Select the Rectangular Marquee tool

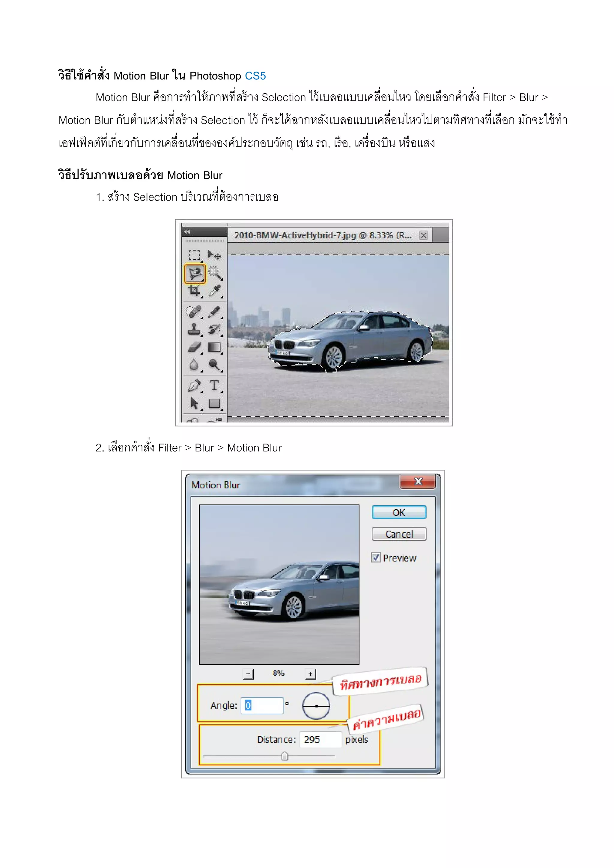pos(194,255)
